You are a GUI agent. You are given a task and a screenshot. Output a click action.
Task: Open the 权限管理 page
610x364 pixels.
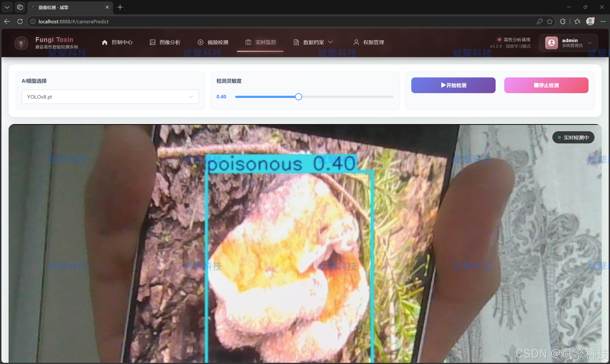click(369, 42)
